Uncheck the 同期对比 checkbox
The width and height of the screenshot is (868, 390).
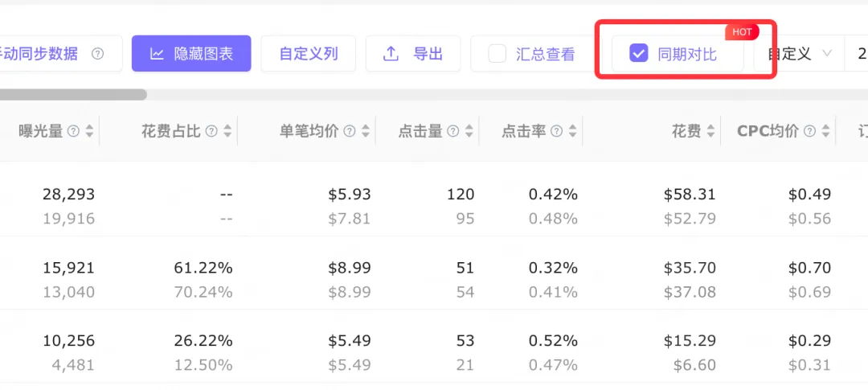coord(639,54)
